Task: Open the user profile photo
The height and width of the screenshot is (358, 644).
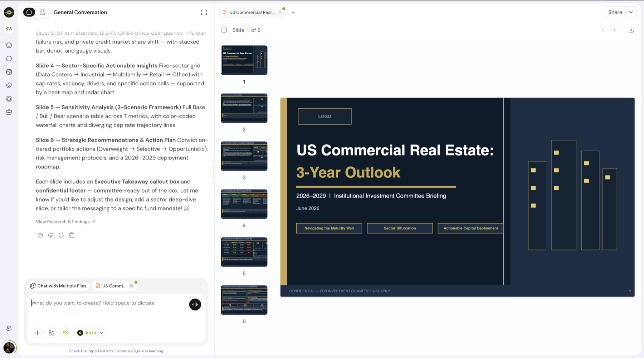Action: 9,347
